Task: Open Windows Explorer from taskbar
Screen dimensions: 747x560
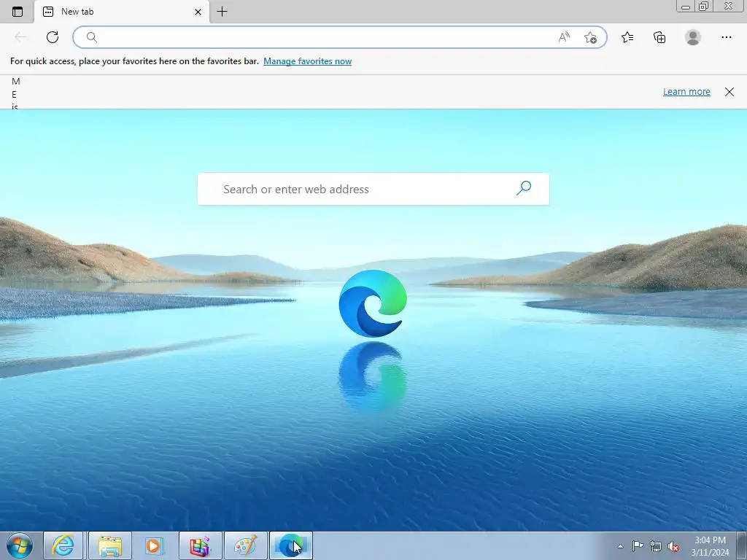Action: point(109,545)
